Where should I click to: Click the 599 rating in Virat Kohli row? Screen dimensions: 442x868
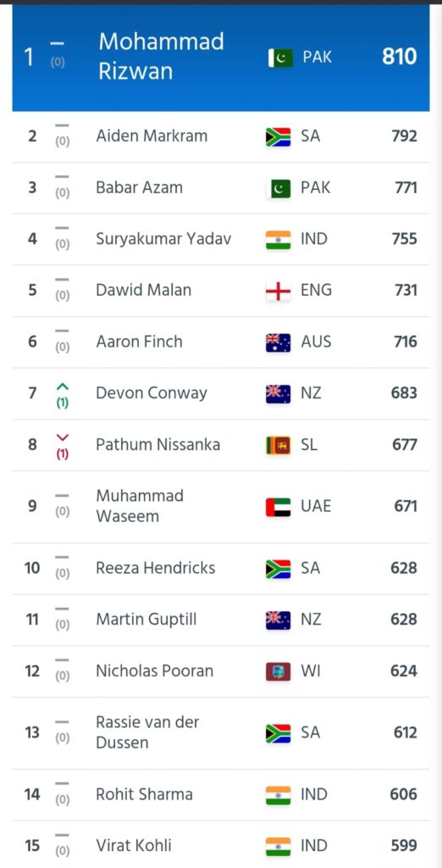click(403, 846)
